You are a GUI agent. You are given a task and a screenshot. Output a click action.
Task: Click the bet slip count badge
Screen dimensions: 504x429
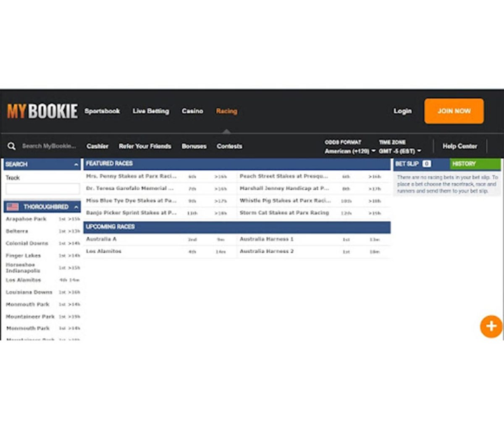point(426,164)
